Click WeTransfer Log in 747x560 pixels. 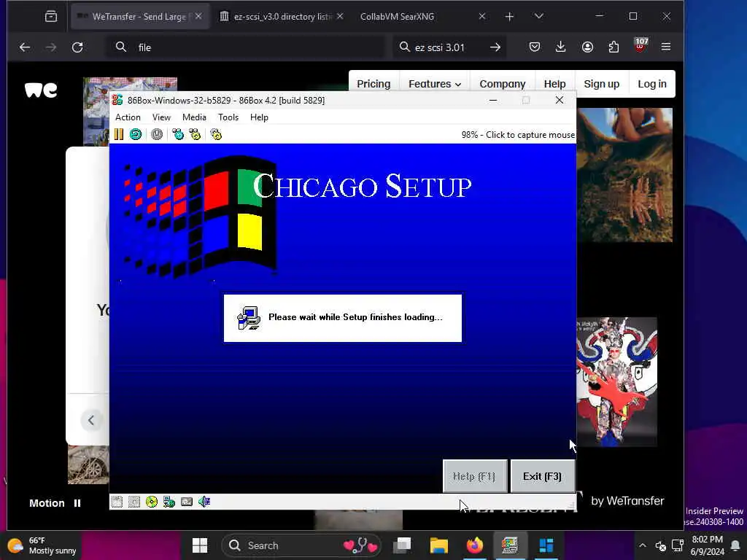point(652,84)
